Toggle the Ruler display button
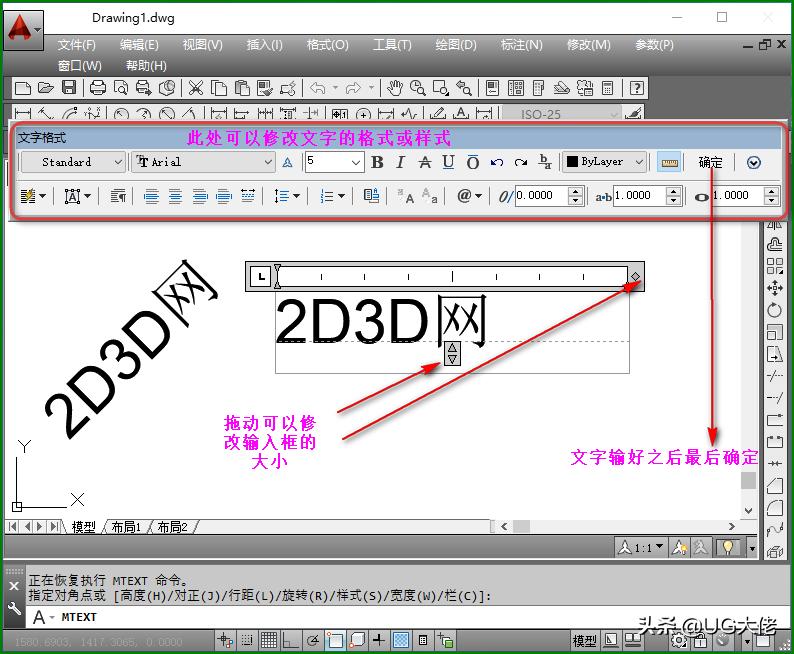 click(669, 162)
